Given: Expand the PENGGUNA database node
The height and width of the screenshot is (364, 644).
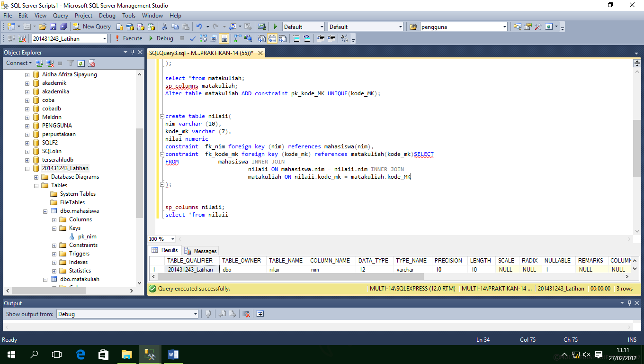Looking at the screenshot, I should click(x=27, y=125).
